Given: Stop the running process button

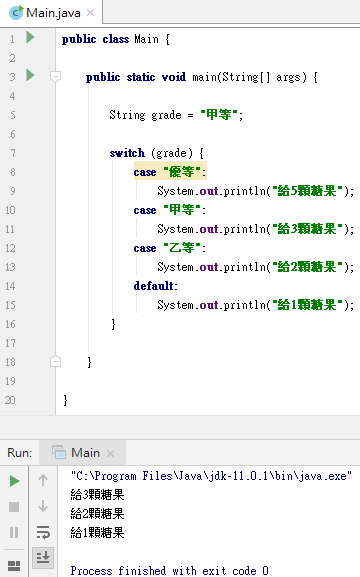Looking at the screenshot, I should click(x=14, y=507).
